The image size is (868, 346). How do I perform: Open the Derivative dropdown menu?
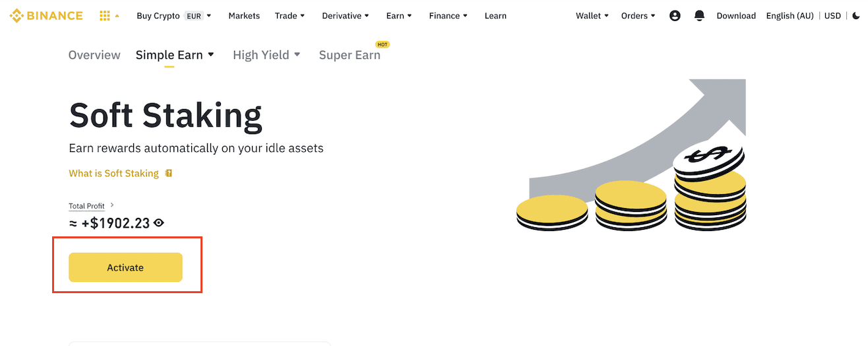click(x=346, y=16)
